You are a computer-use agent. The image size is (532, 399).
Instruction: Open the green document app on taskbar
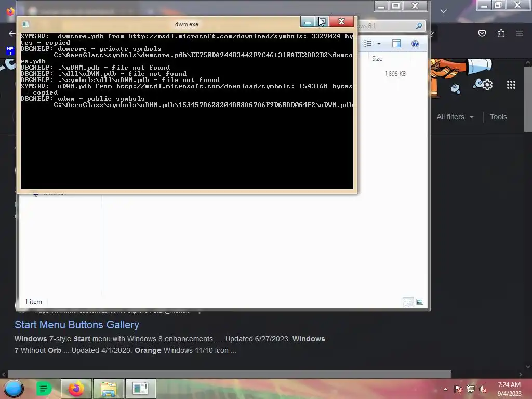click(44, 389)
